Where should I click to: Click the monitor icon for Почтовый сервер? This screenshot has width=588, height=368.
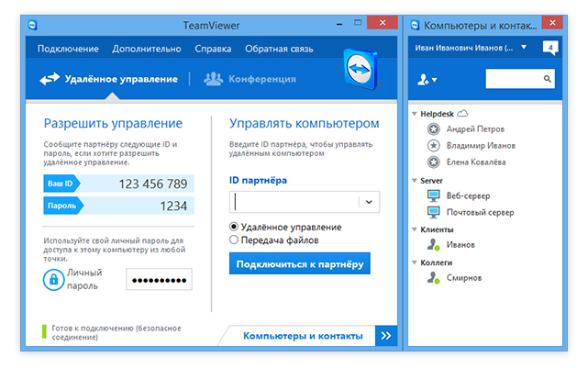tap(434, 212)
